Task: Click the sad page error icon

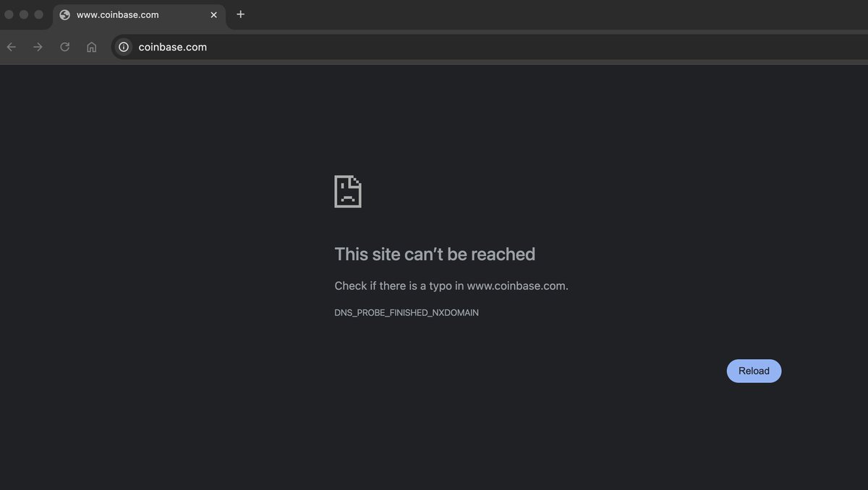Action: tap(348, 192)
